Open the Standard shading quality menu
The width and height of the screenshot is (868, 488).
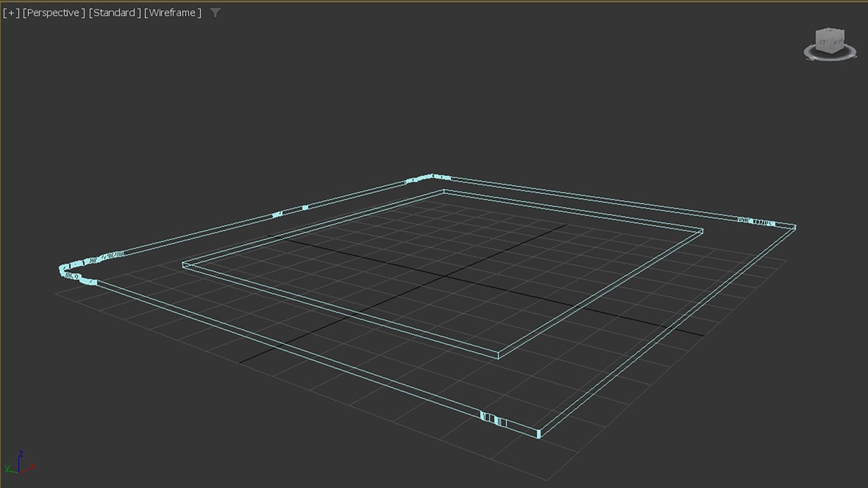pyautogui.click(x=115, y=13)
